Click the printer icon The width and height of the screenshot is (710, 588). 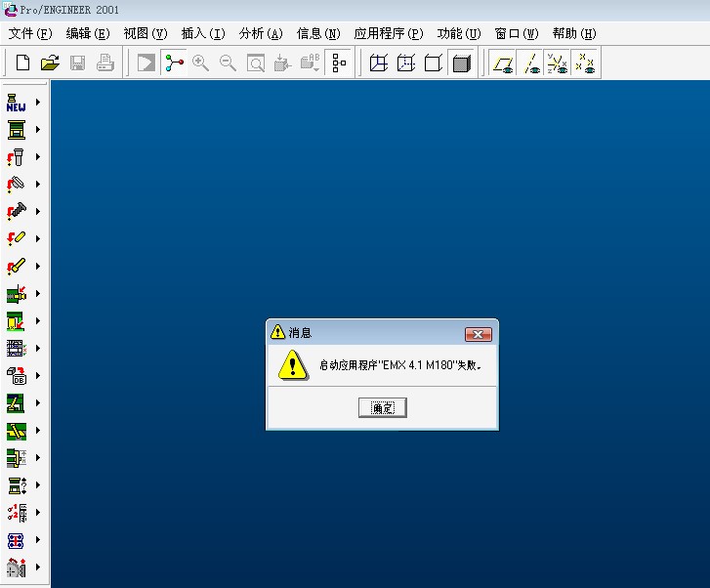coord(105,63)
